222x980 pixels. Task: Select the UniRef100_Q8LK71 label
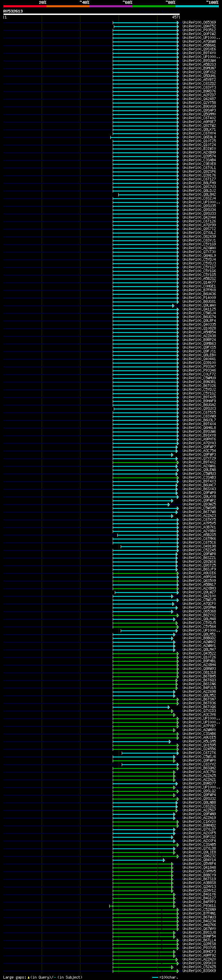pos(199,129)
